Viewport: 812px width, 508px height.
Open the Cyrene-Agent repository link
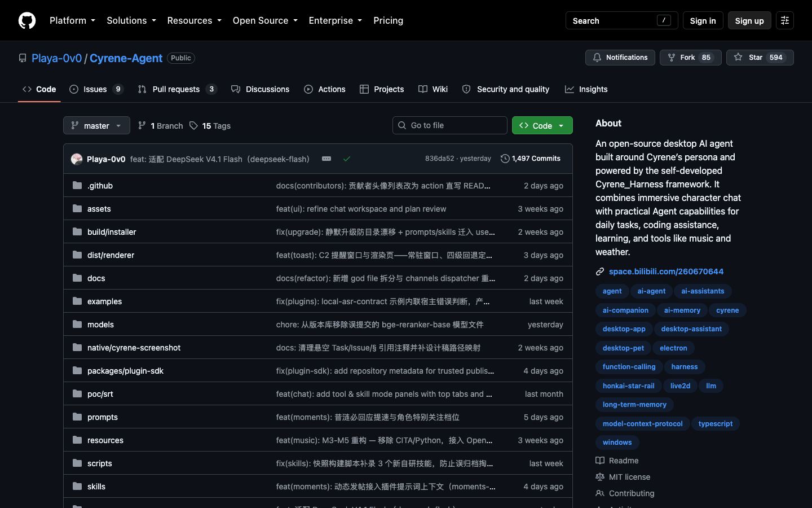(126, 58)
